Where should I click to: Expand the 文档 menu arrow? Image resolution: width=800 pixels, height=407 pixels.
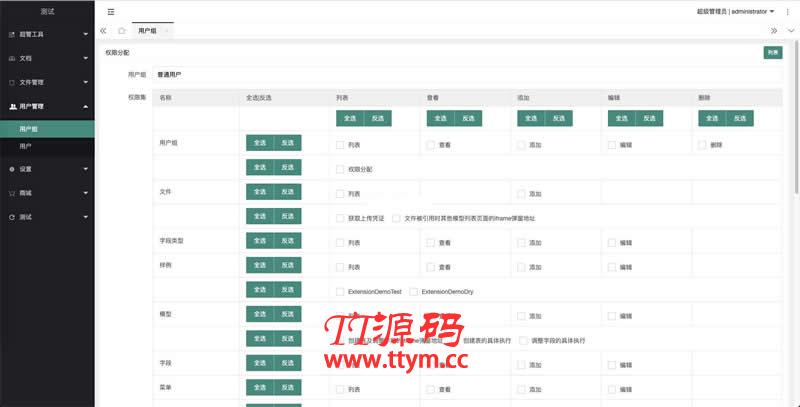click(x=86, y=58)
